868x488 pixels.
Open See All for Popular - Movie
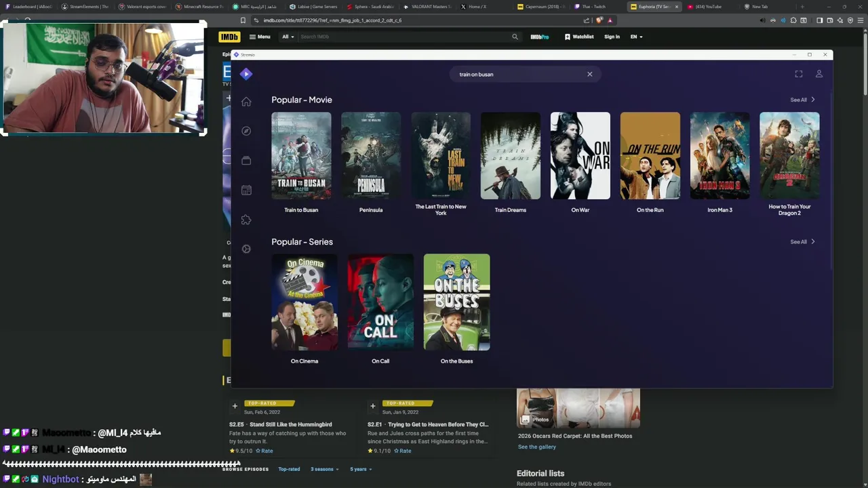point(802,100)
